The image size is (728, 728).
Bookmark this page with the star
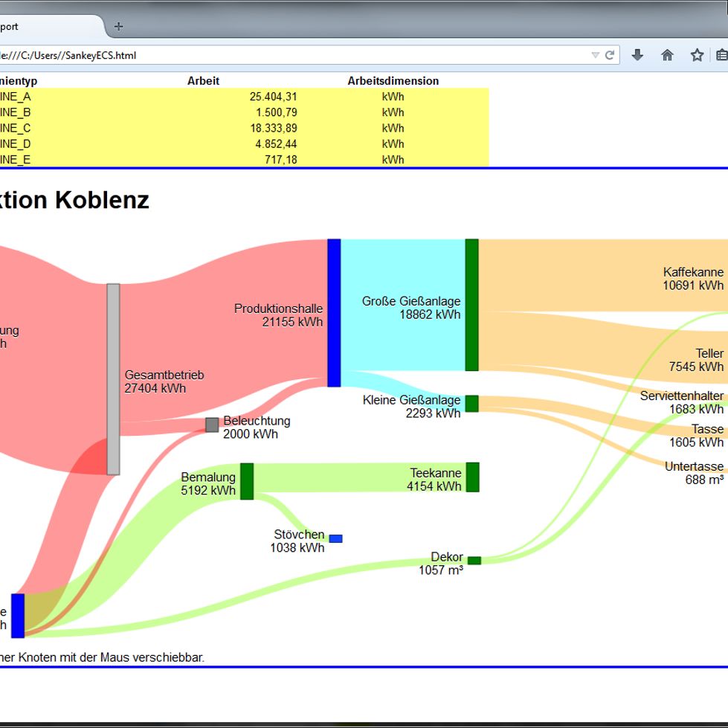tap(697, 55)
